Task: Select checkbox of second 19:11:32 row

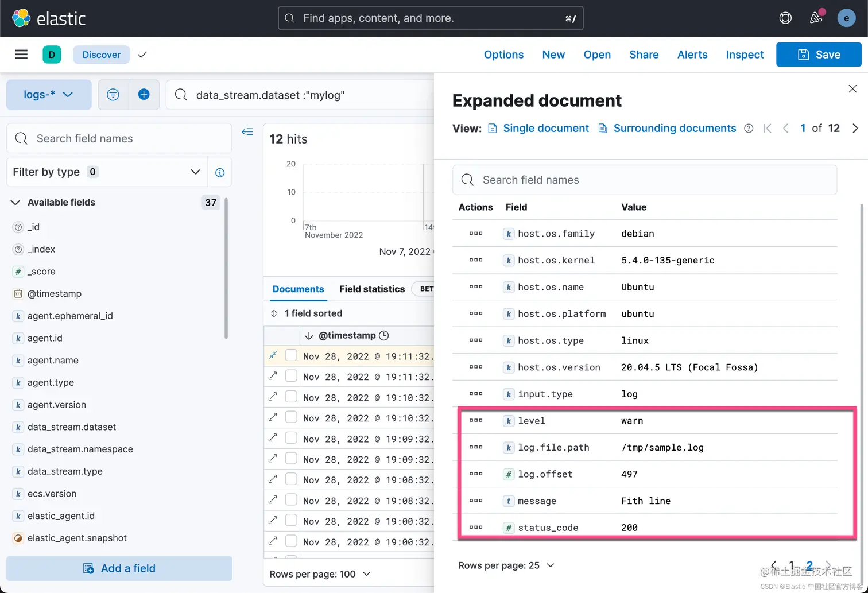Action: click(x=291, y=376)
